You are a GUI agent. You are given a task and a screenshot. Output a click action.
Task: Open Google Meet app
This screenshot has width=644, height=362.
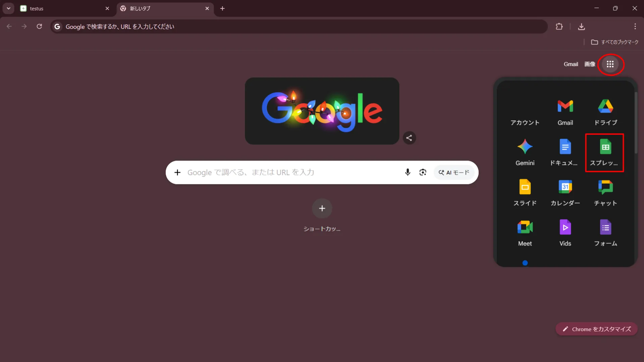pos(525,234)
